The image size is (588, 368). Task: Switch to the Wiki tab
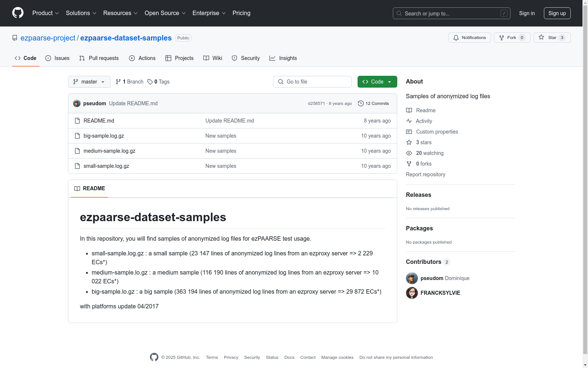213,58
